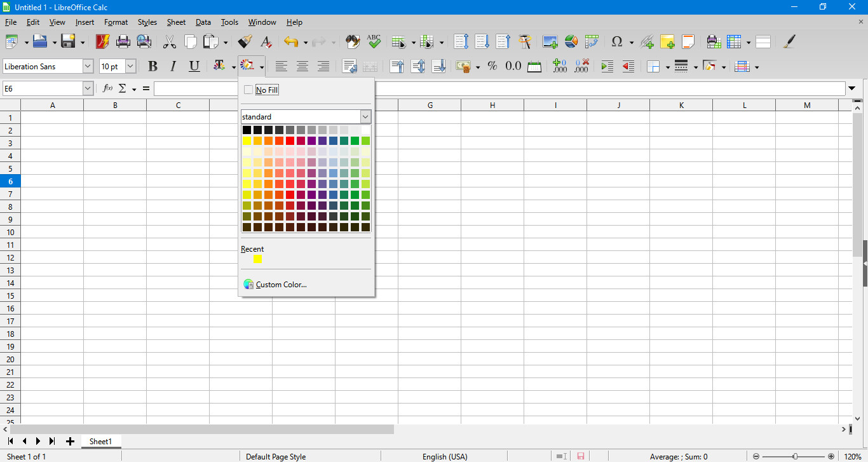Pick the yellow swatch under Recent
Screen dimensions: 868x462
(257, 259)
